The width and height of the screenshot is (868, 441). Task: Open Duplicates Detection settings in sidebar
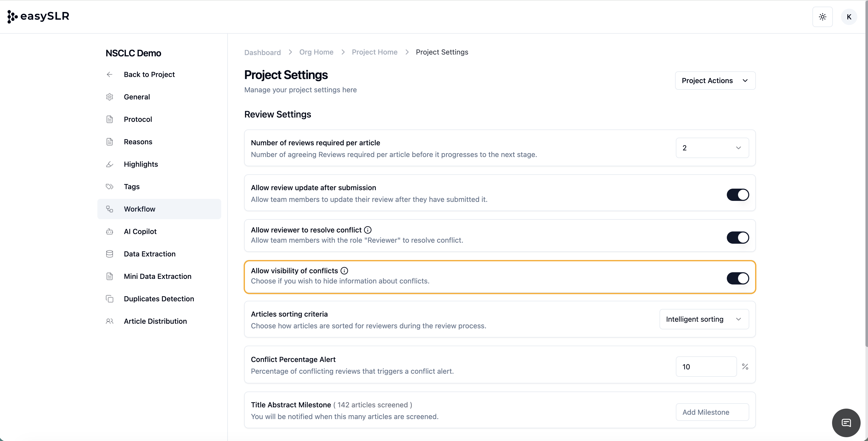pos(159,299)
